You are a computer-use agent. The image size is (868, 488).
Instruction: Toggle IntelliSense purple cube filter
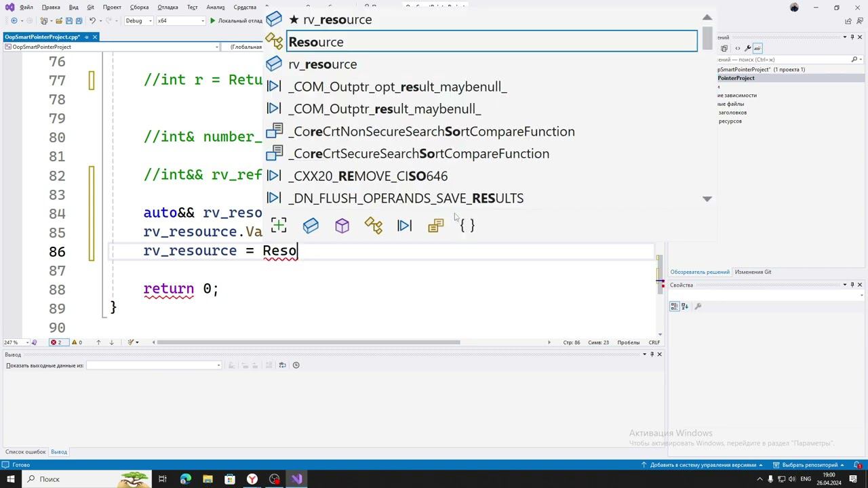(x=342, y=225)
